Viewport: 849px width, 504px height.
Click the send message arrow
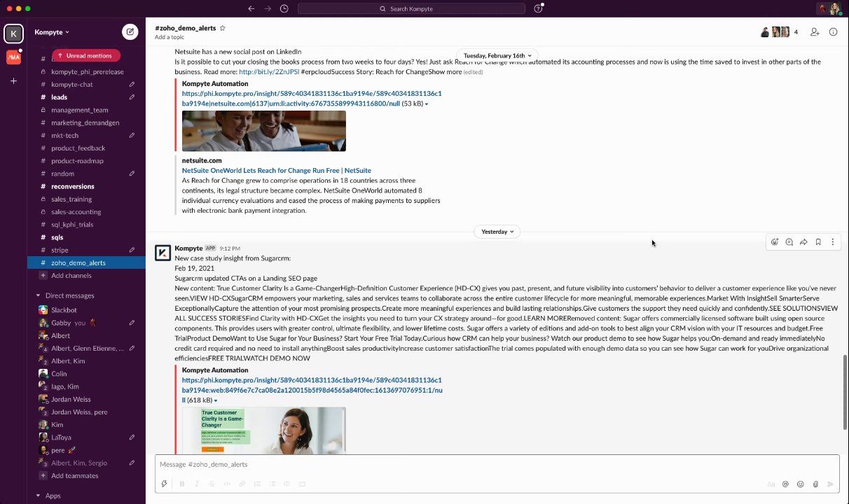tap(831, 484)
